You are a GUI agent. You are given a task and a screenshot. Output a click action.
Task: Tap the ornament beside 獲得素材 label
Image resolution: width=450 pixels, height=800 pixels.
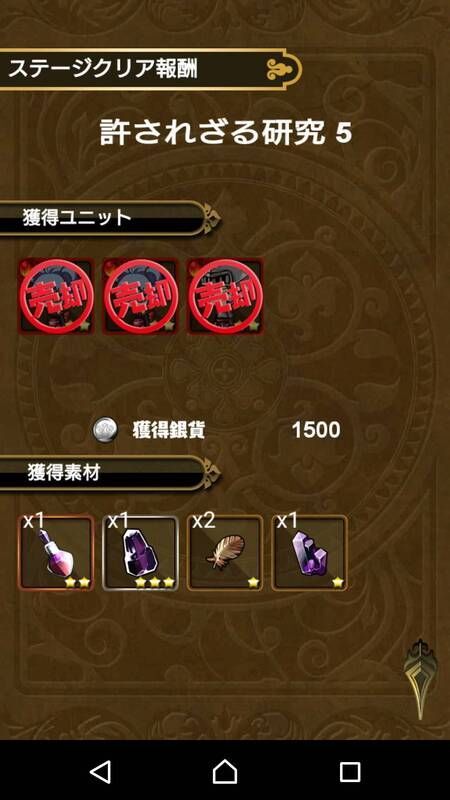pos(211,473)
